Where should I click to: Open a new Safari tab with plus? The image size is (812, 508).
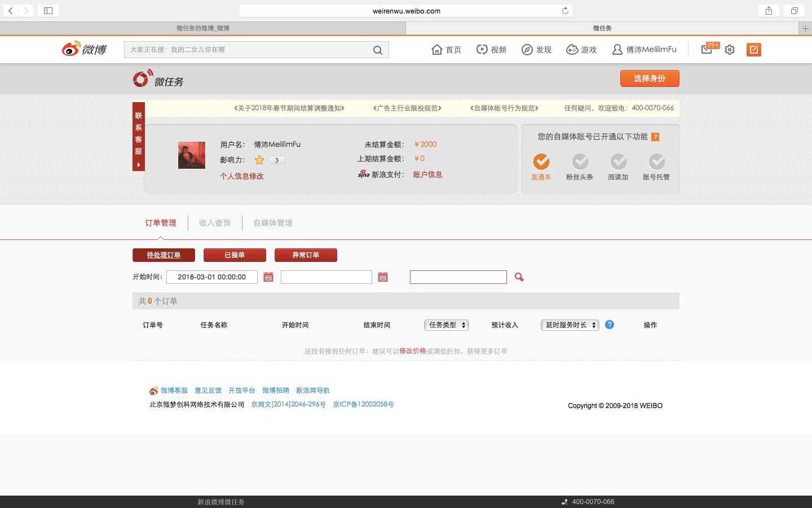coord(805,28)
